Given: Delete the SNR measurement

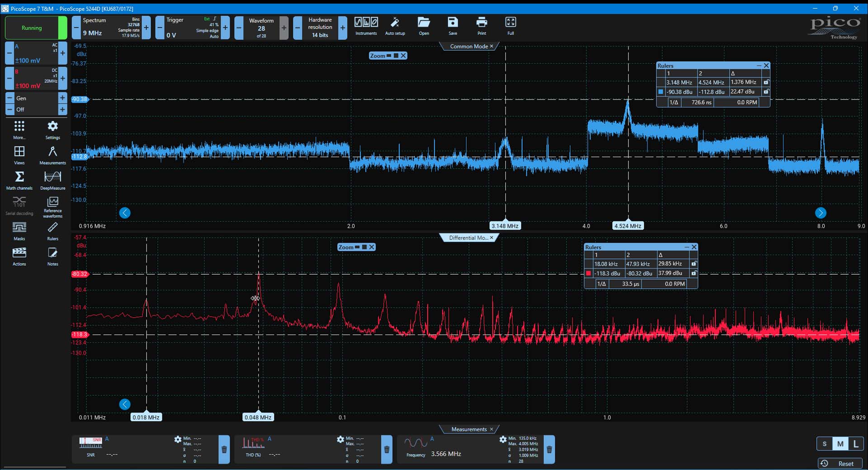Looking at the screenshot, I should (x=224, y=450).
